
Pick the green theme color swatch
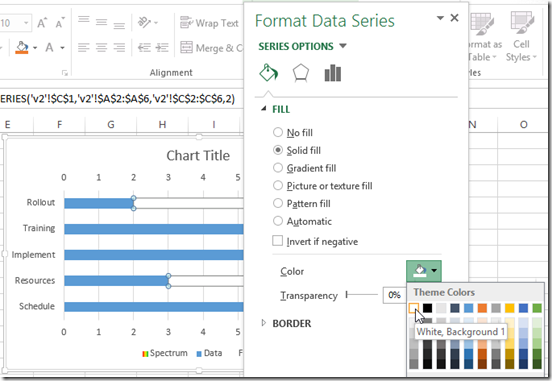(x=537, y=308)
